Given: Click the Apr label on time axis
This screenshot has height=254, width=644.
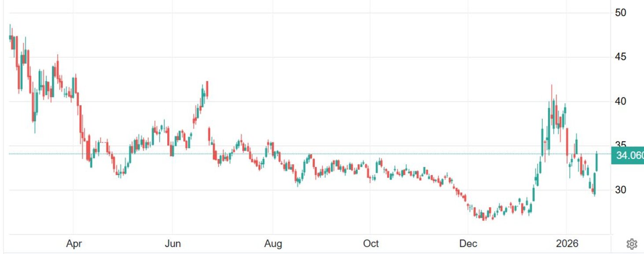Looking at the screenshot, I should [x=73, y=244].
